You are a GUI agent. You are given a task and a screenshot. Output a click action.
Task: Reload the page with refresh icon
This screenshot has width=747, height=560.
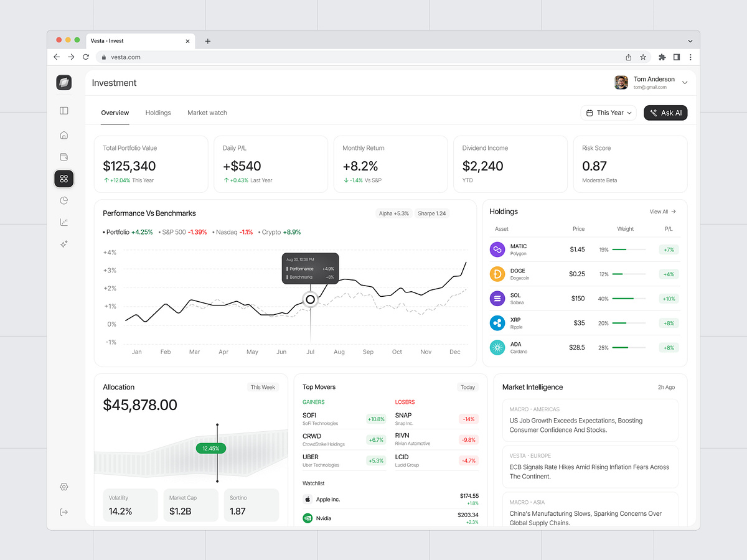click(x=85, y=57)
